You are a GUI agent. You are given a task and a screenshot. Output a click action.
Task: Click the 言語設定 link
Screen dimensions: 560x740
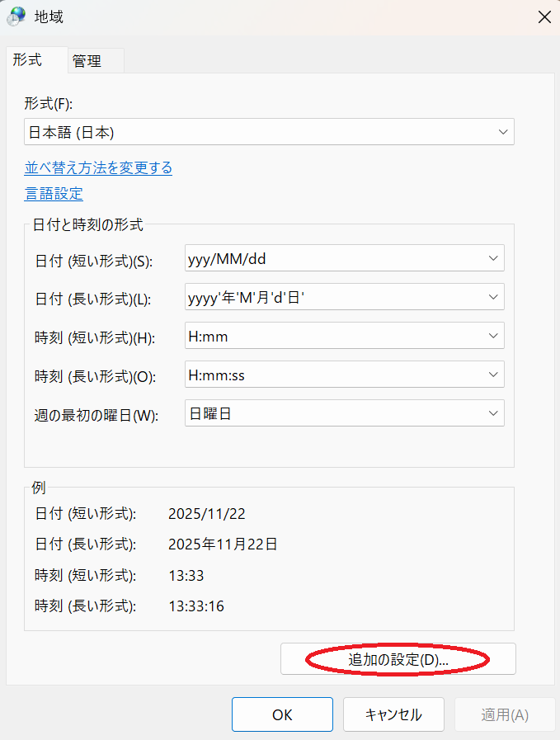[x=54, y=194]
